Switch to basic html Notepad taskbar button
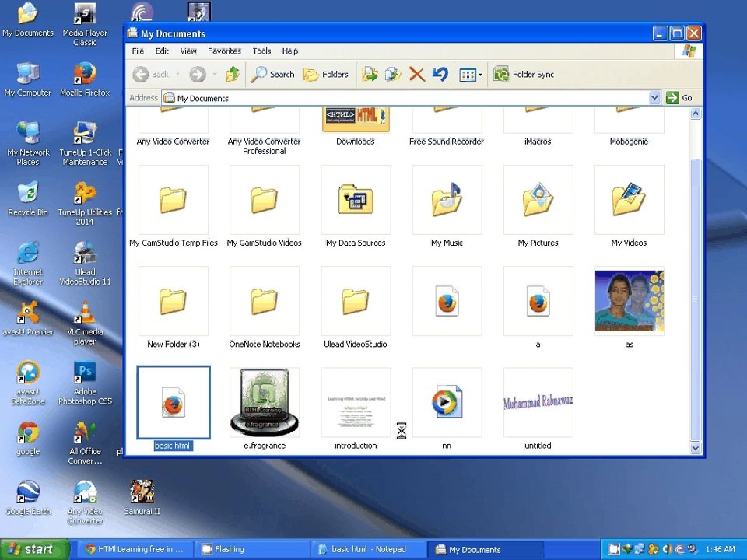Screen dimensions: 747x560 [366, 549]
